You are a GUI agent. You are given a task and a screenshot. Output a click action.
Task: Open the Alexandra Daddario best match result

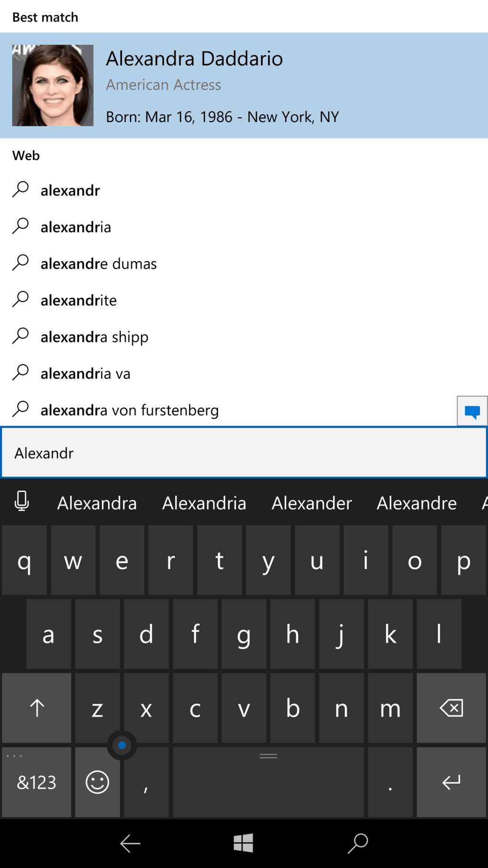coord(244,85)
